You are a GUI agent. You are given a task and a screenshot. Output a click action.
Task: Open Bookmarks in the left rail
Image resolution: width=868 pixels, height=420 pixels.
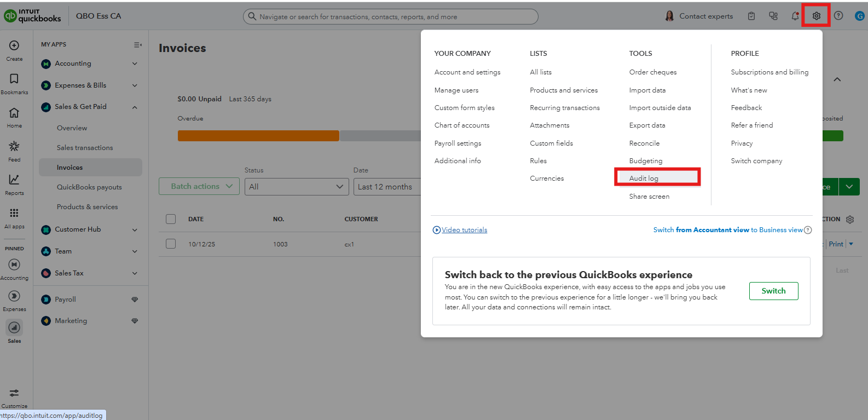coord(14,79)
